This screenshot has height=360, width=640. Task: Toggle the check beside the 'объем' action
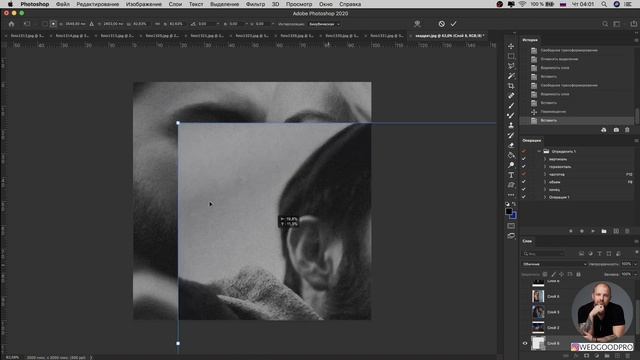pos(524,182)
